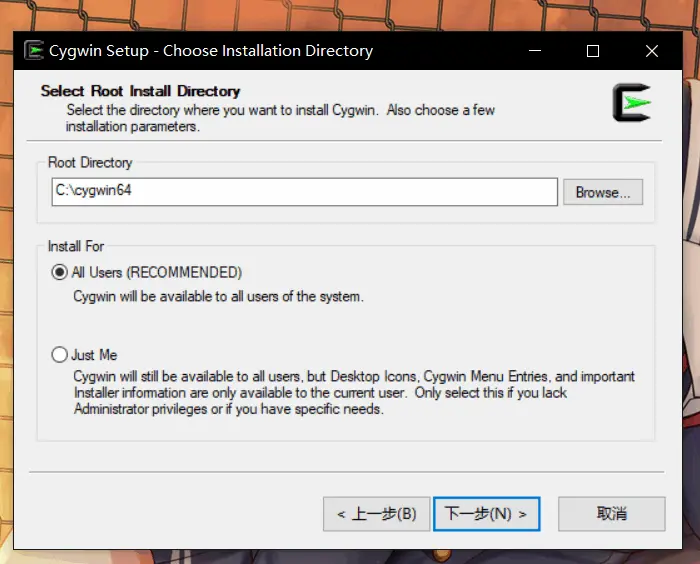Image resolution: width=700 pixels, height=564 pixels.
Task: Click the "Select Root Install Directory" heading
Action: point(141,91)
